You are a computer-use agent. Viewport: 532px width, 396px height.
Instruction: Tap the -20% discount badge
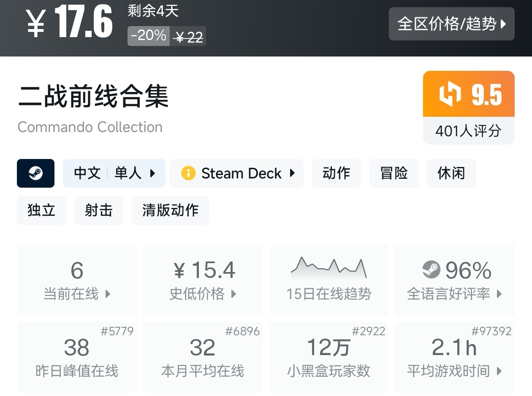click(149, 36)
